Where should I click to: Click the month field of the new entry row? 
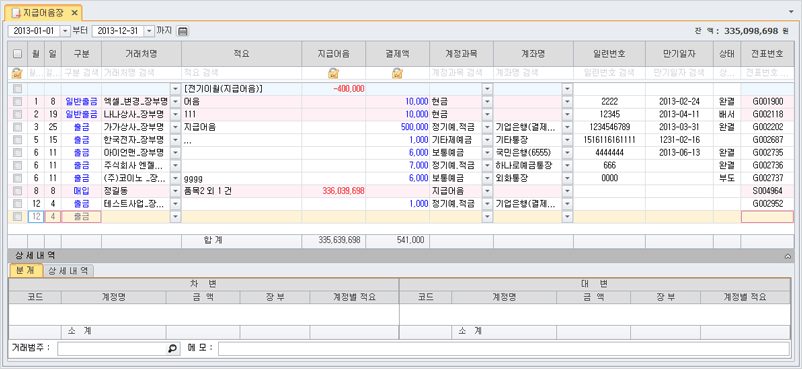[x=36, y=216]
